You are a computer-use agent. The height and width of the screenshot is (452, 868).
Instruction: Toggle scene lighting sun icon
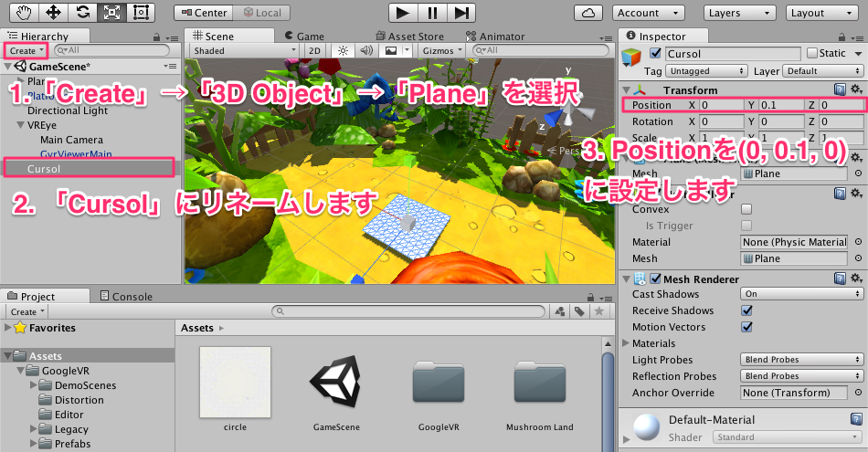343,51
